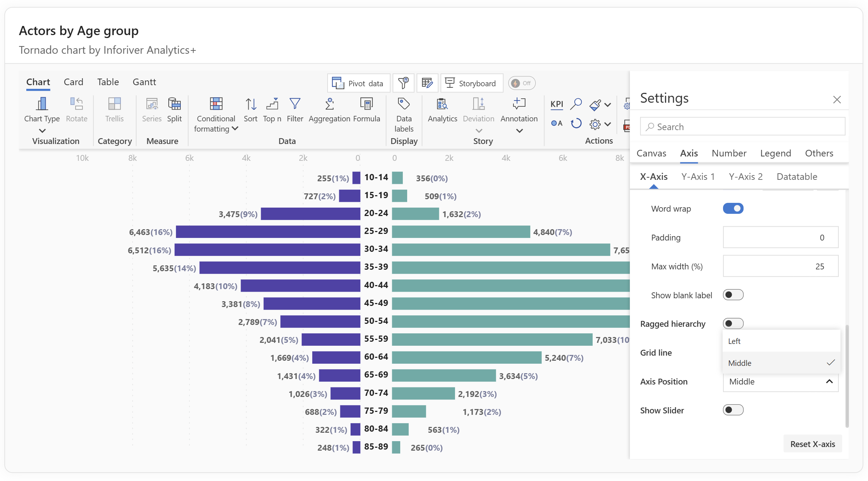
Task: Enable the Show blank label toggle
Action: click(733, 295)
